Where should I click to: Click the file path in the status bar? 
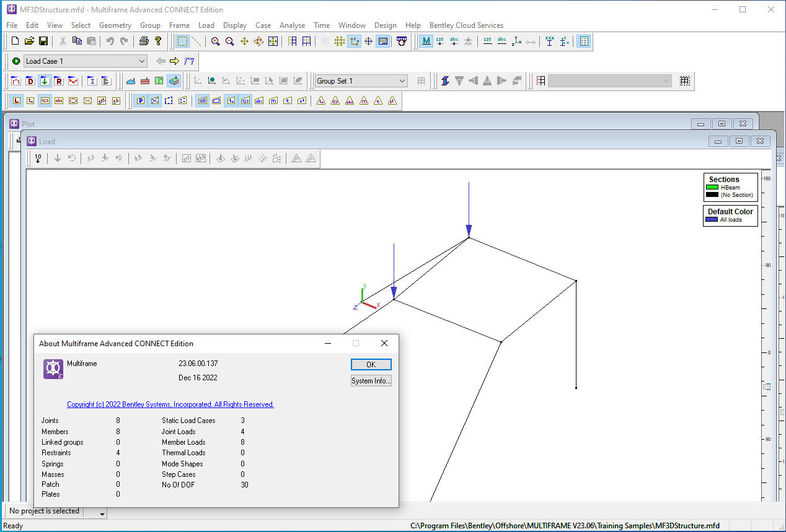pos(565,526)
